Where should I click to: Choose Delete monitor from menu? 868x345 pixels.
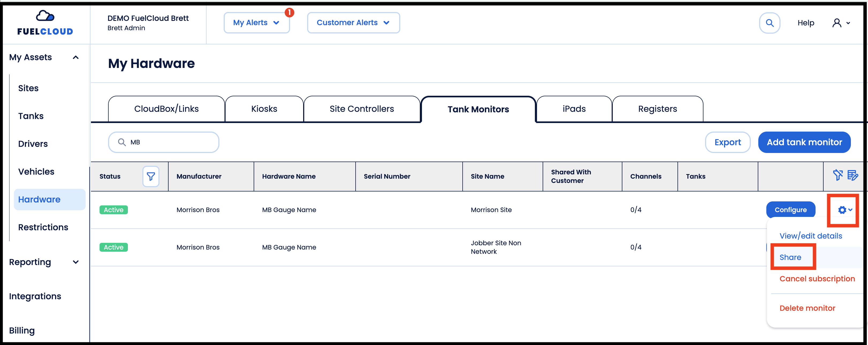tap(807, 308)
